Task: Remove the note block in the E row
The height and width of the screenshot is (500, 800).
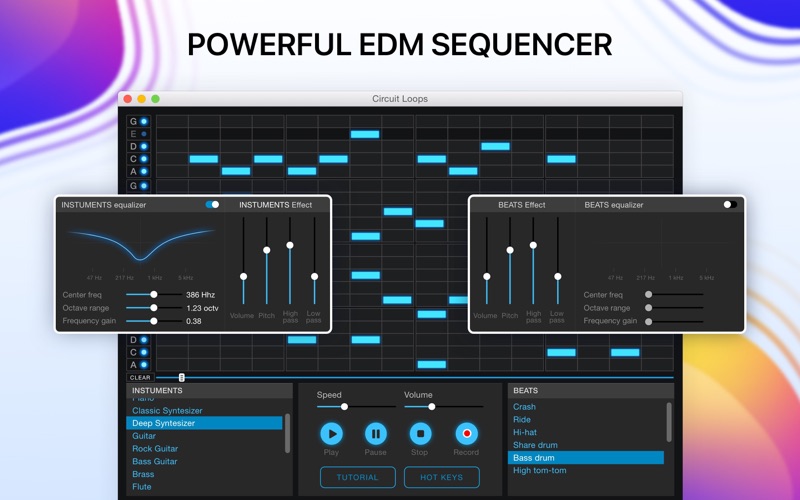Action: point(365,134)
